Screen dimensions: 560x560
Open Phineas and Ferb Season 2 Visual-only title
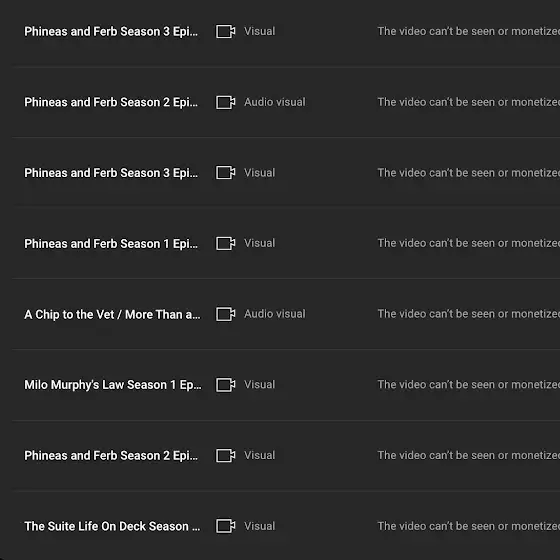pos(111,456)
